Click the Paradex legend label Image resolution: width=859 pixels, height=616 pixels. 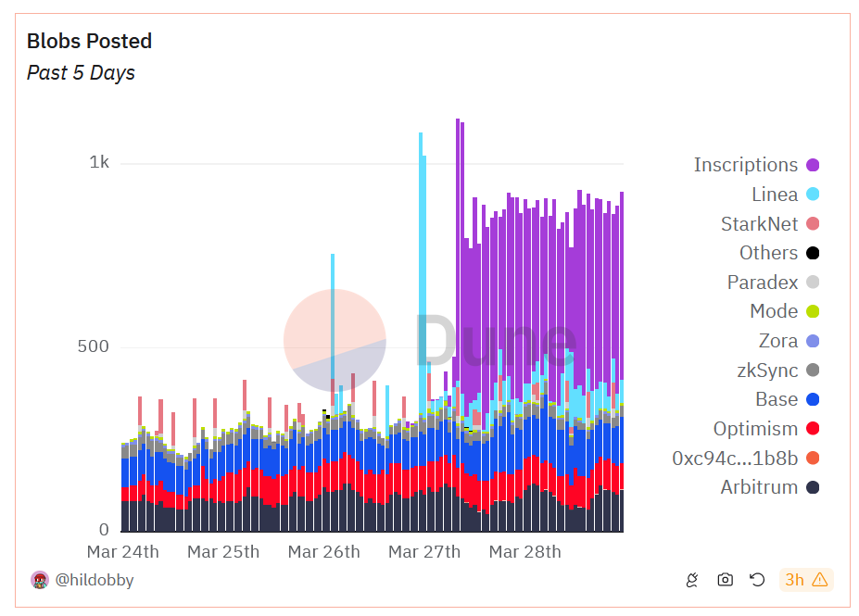[x=764, y=282]
